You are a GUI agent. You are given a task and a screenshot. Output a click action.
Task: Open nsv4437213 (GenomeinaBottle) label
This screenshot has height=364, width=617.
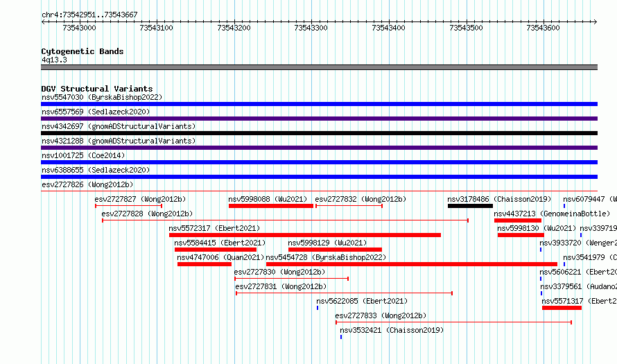[552, 214]
